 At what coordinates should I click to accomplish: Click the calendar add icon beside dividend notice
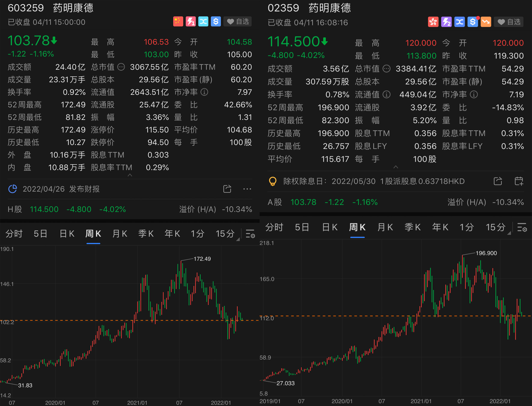[519, 181]
